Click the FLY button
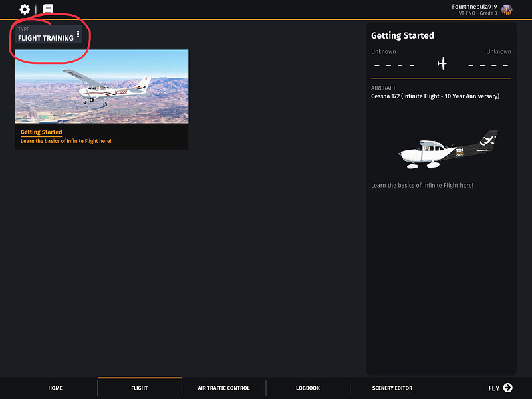The width and height of the screenshot is (532, 399). [501, 388]
